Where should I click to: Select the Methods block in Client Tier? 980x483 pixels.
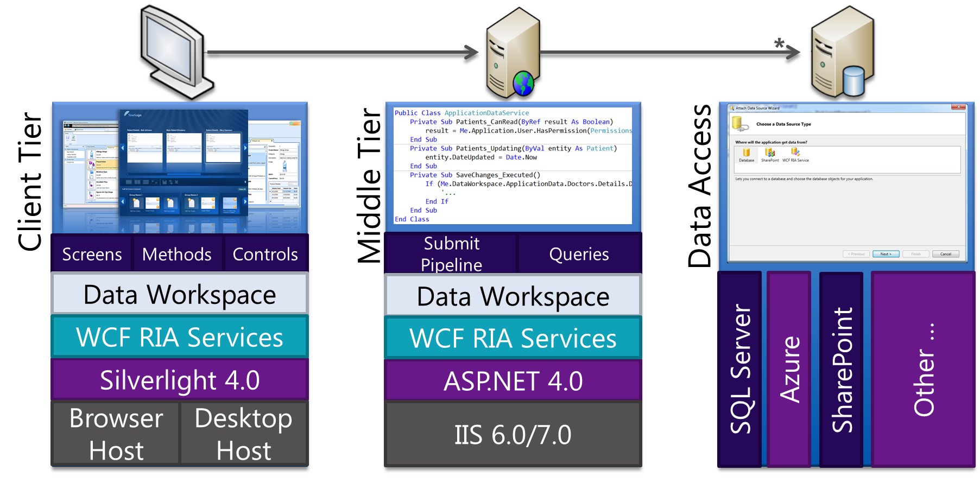177,254
